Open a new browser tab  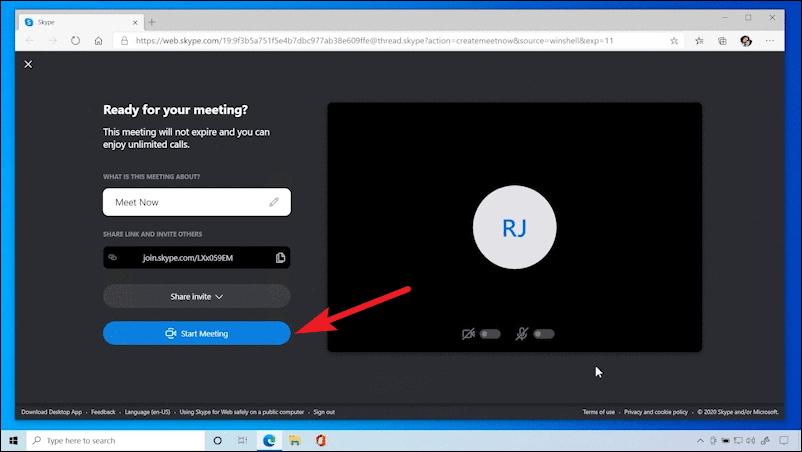pos(152,22)
